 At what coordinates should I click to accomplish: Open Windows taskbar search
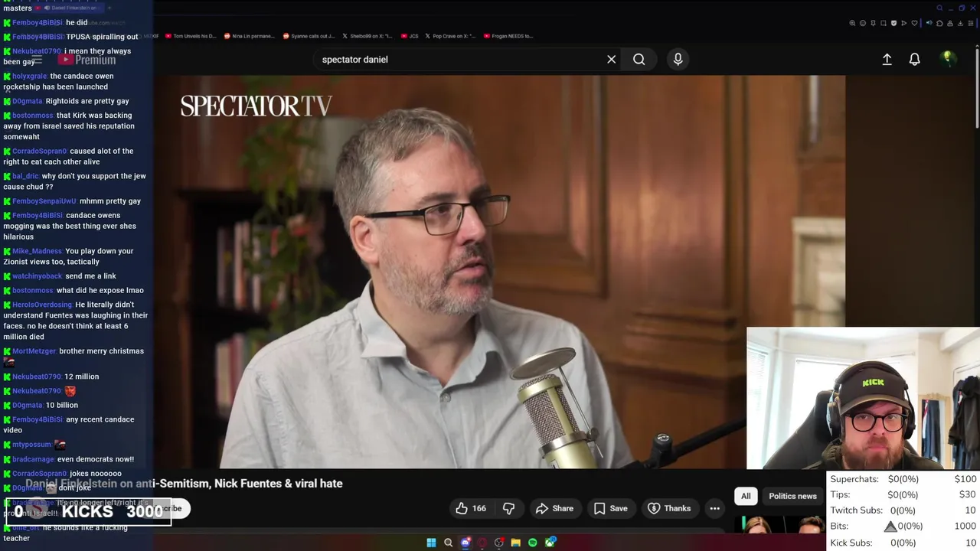point(448,543)
